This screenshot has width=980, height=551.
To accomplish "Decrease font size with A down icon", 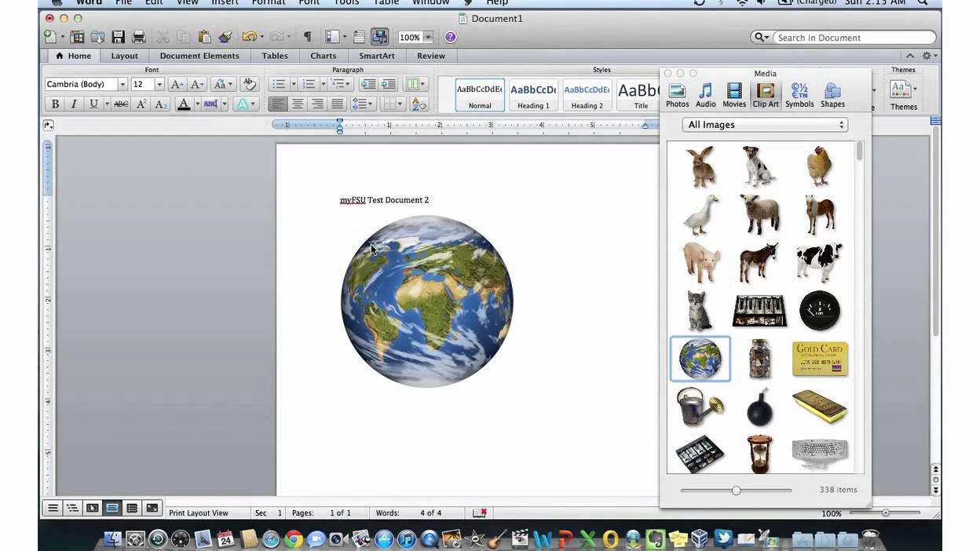I will click(196, 84).
